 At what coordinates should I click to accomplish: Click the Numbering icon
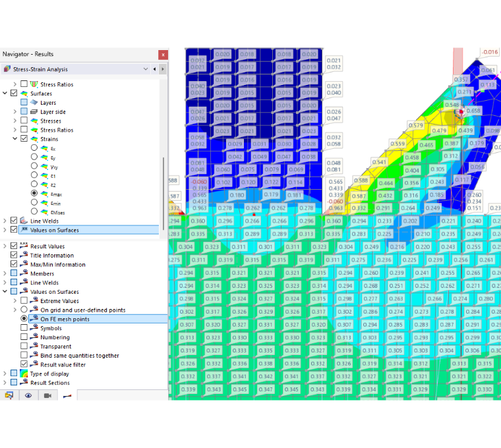[x=34, y=336]
